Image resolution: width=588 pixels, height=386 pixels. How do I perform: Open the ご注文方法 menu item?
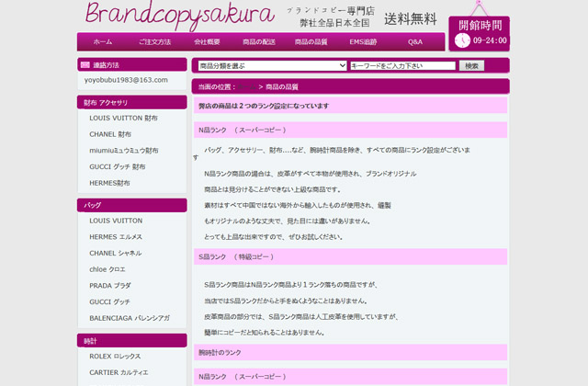[x=155, y=41]
